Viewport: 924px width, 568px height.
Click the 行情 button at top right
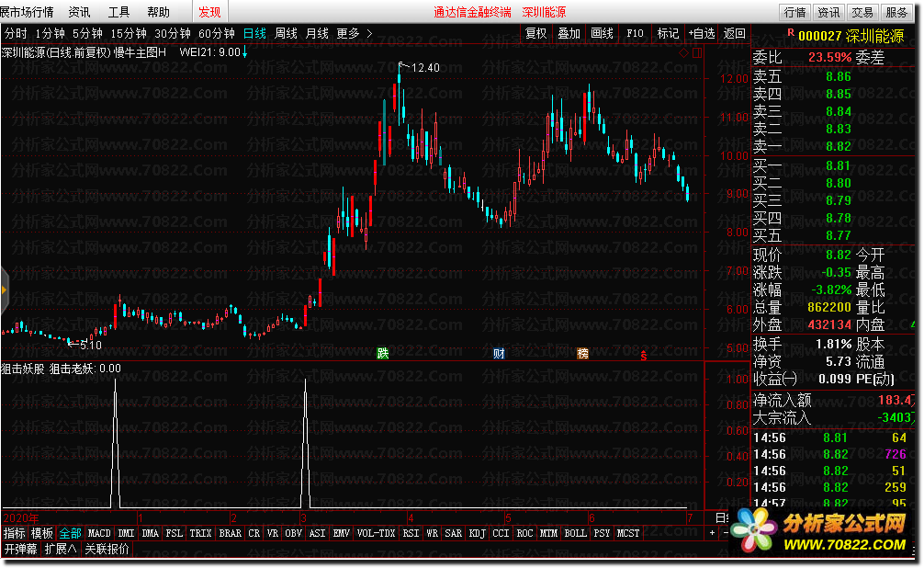click(x=794, y=12)
